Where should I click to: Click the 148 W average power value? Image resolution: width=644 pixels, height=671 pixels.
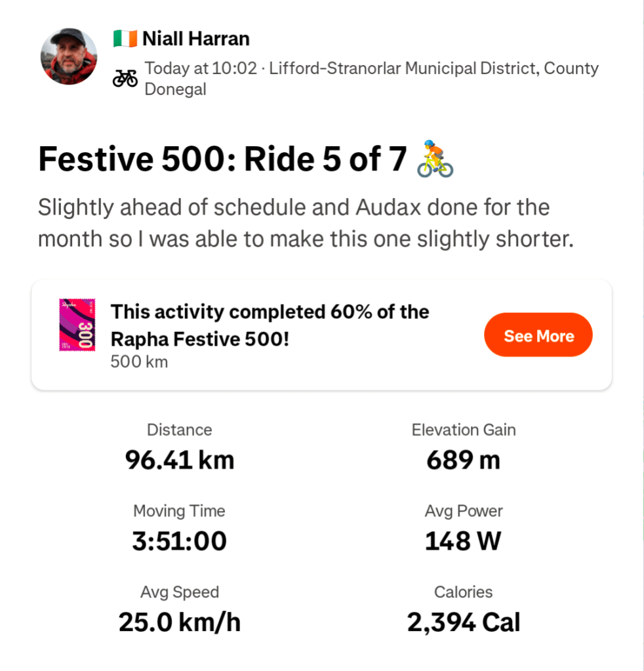[x=463, y=541]
